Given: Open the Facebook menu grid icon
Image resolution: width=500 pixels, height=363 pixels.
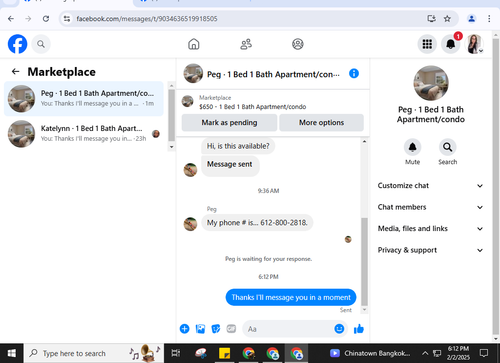Looking at the screenshot, I should tap(427, 44).
